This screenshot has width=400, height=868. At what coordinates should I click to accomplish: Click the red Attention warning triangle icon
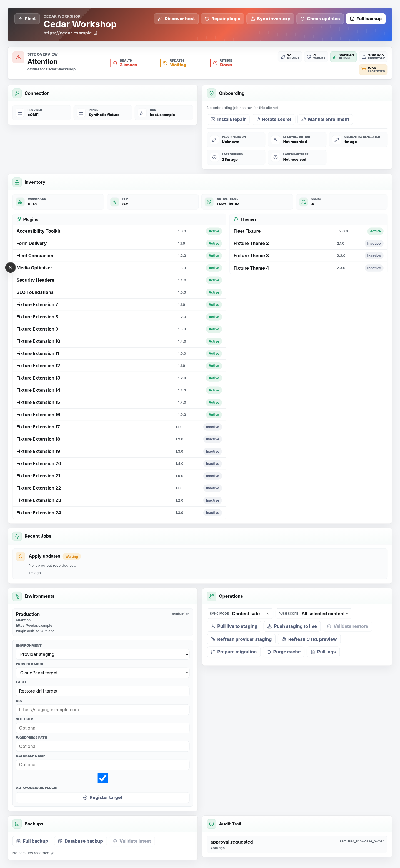[x=18, y=57]
